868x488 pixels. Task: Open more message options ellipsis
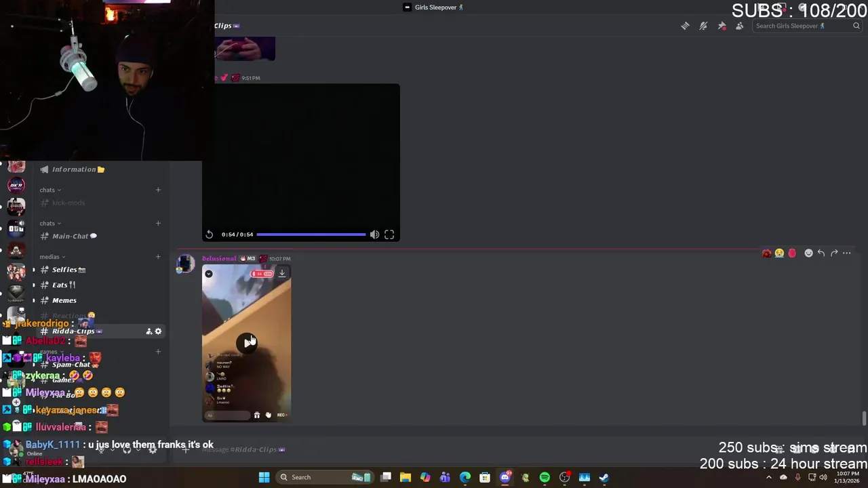click(x=847, y=253)
